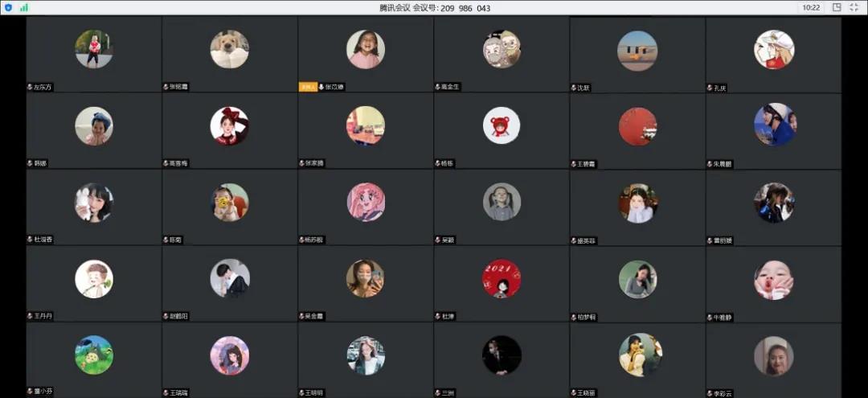Click the muted mic icon beside 左东方
Screen dimensions: 868x398
point(30,87)
